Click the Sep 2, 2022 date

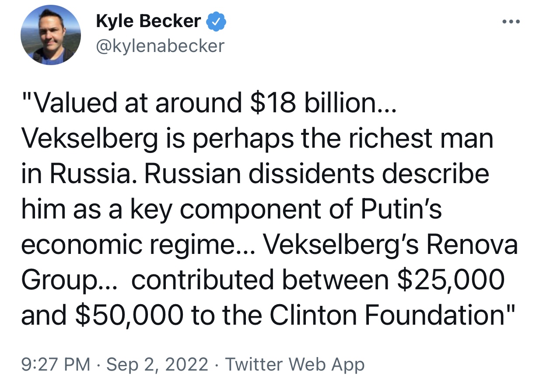(x=157, y=364)
